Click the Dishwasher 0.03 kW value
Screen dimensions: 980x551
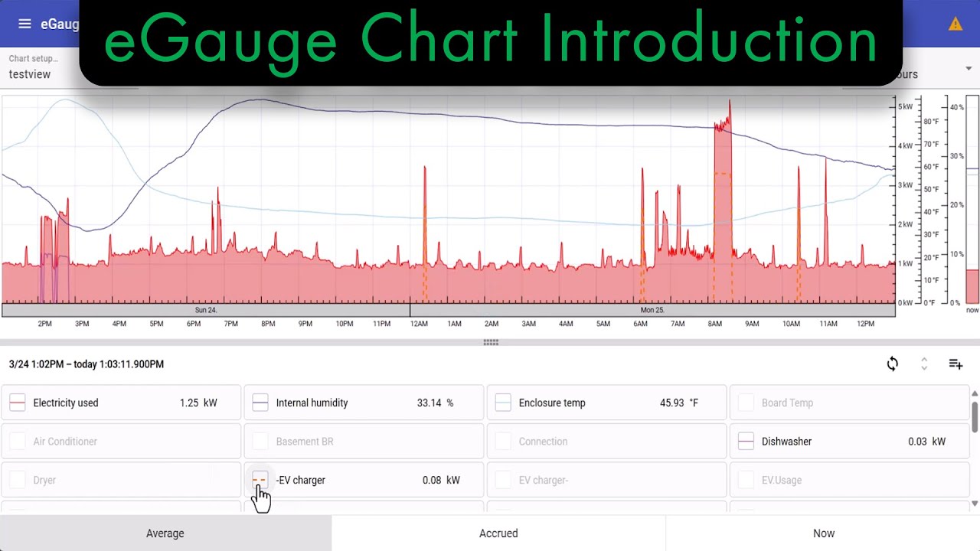[x=926, y=442]
